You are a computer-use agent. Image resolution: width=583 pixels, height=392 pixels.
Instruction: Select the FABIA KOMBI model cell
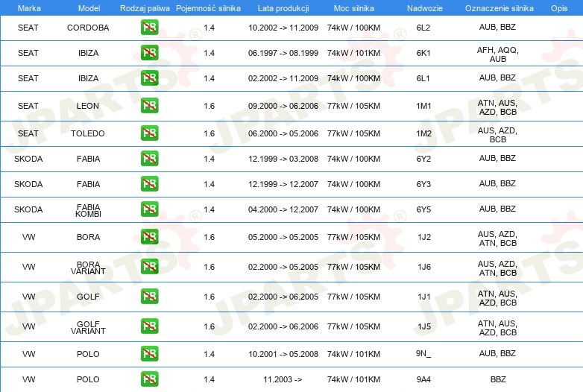pyautogui.click(x=88, y=210)
